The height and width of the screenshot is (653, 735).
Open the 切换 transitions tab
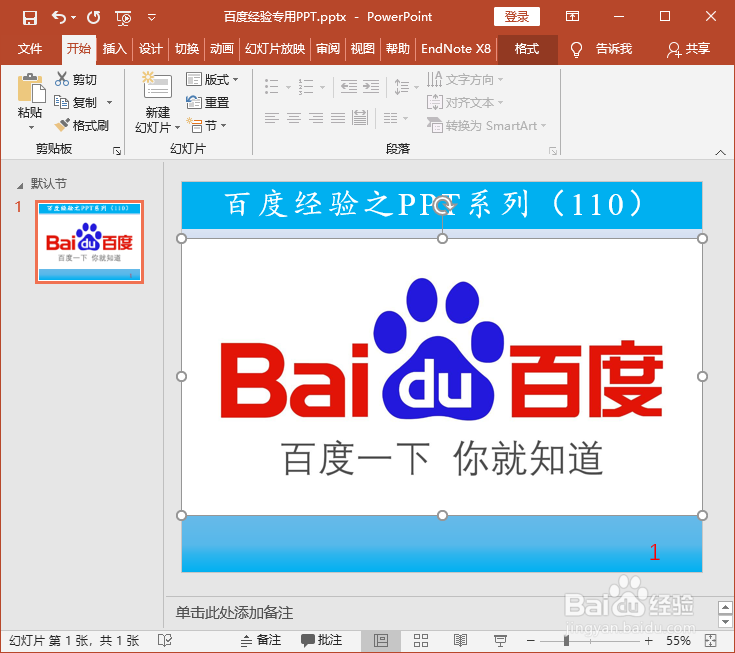pos(187,49)
